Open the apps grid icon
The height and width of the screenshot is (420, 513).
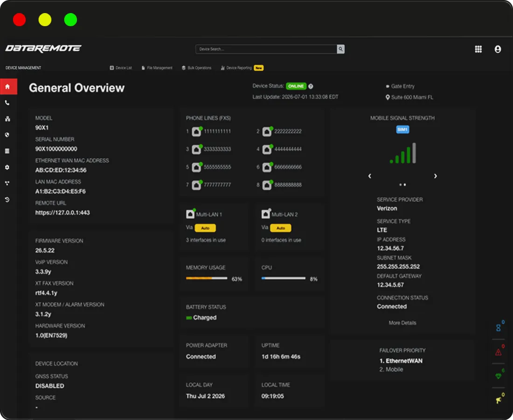tap(478, 49)
